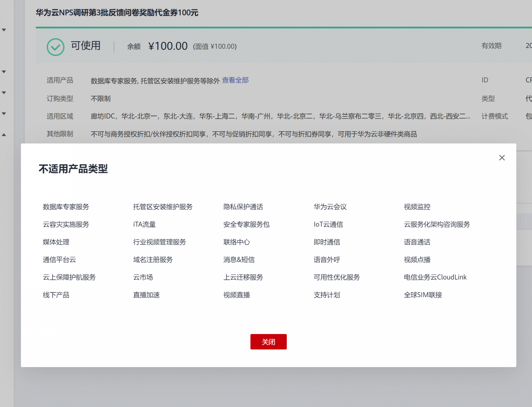Click the 余额 label
Screen dimensions: 532x407
pyautogui.click(x=134, y=47)
